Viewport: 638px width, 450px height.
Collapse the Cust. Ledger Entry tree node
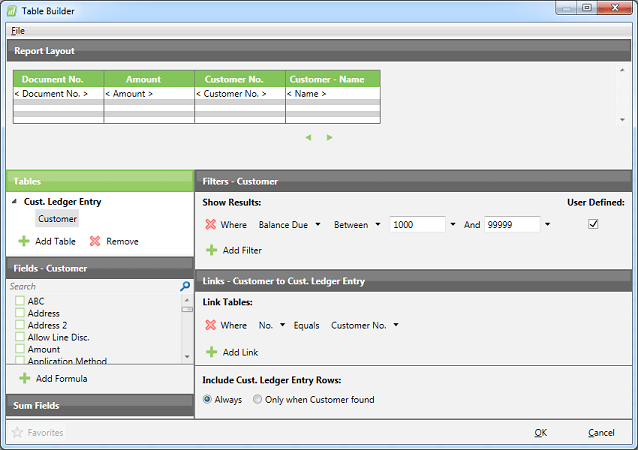coord(14,201)
